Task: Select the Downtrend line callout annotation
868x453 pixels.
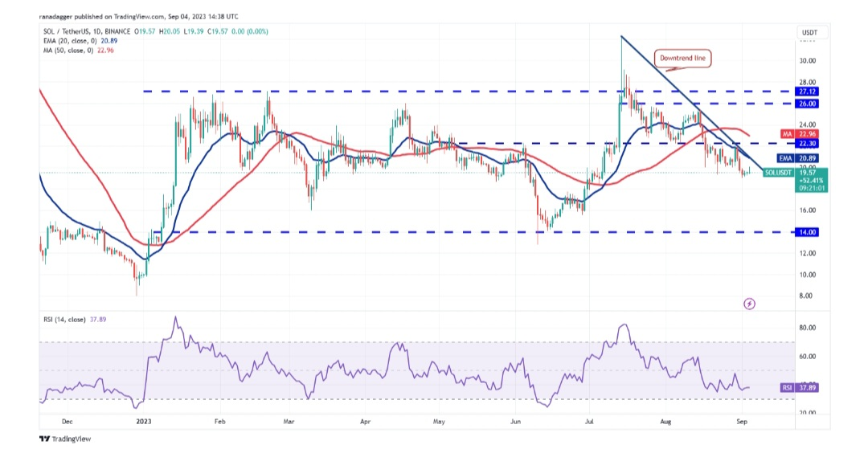Action: [x=684, y=59]
